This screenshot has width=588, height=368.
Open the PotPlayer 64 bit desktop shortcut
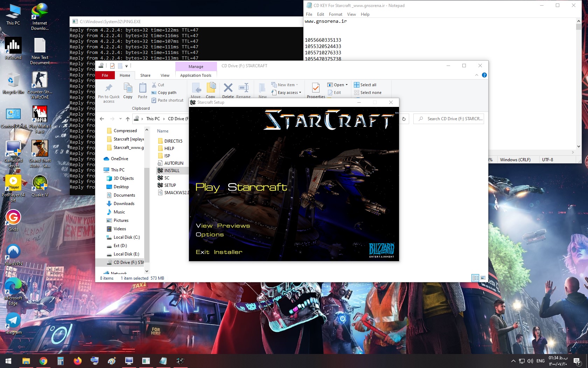tap(13, 183)
